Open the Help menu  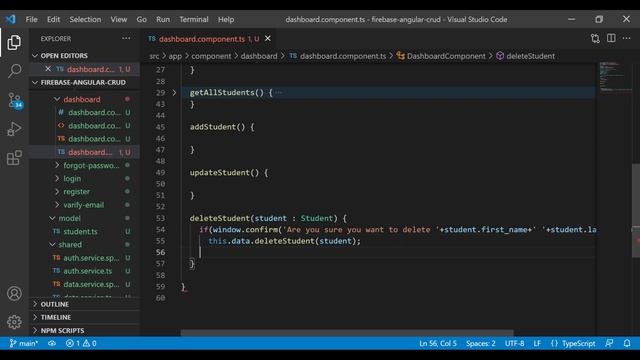pos(226,19)
